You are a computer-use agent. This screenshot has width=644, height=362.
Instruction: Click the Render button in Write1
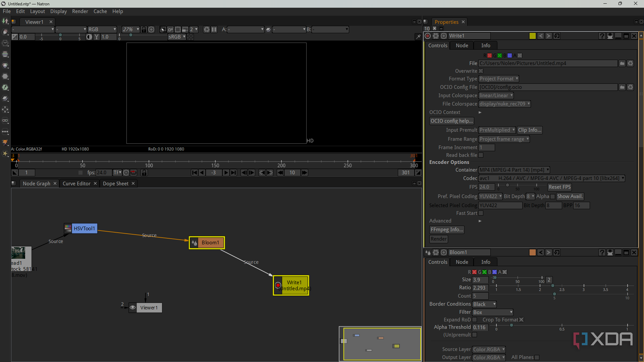pyautogui.click(x=439, y=239)
